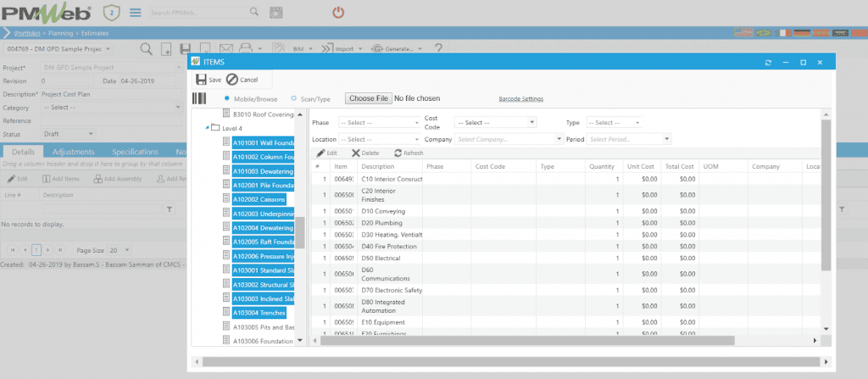Viewport: 868px width, 379px height.
Task: Select the A103005 Pits and Bases tree item
Action: pos(263,326)
